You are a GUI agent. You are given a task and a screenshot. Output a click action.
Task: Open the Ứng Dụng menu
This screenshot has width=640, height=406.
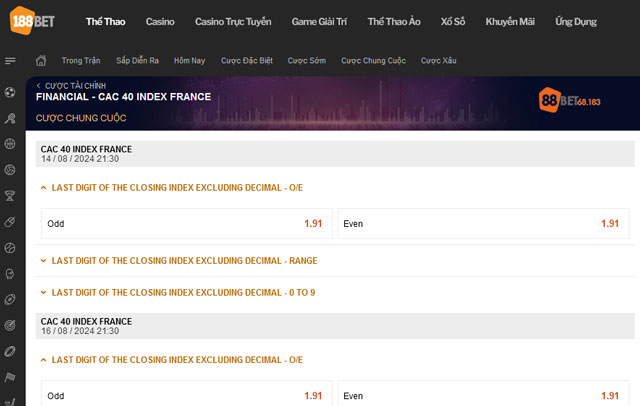(576, 22)
